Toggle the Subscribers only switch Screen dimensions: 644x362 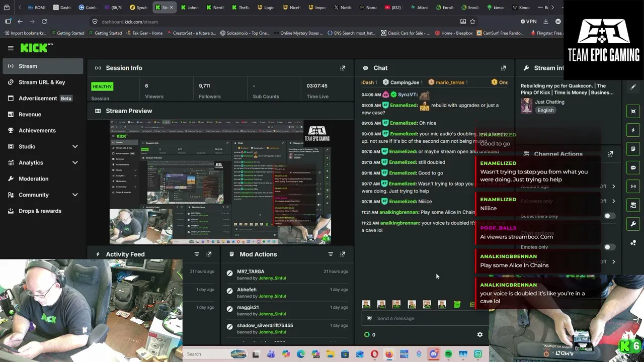coord(609,216)
